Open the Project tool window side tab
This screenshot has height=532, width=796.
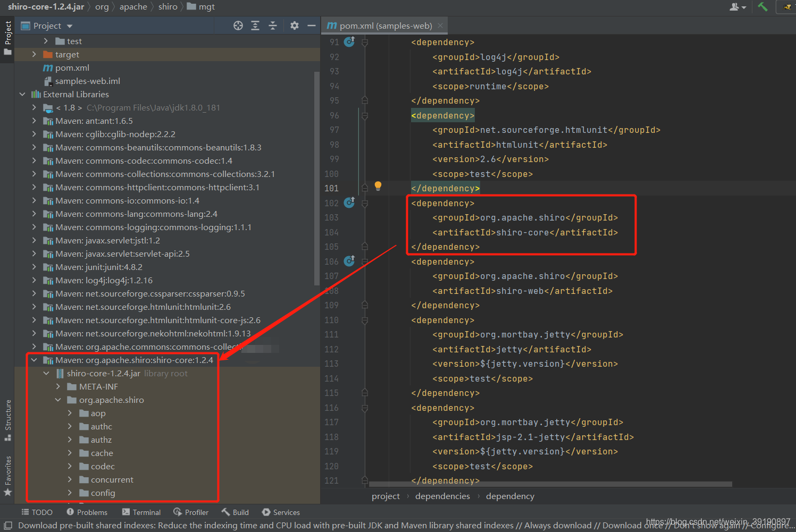7,38
